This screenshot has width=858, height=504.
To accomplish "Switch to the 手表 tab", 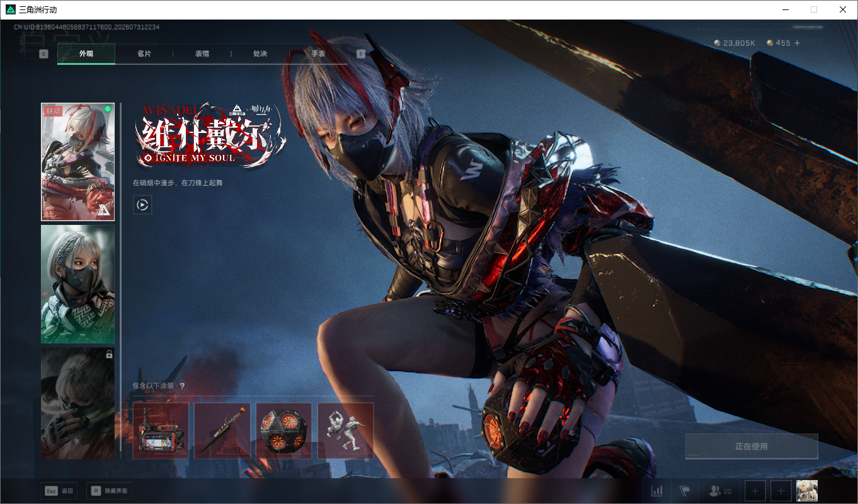I will [x=318, y=54].
